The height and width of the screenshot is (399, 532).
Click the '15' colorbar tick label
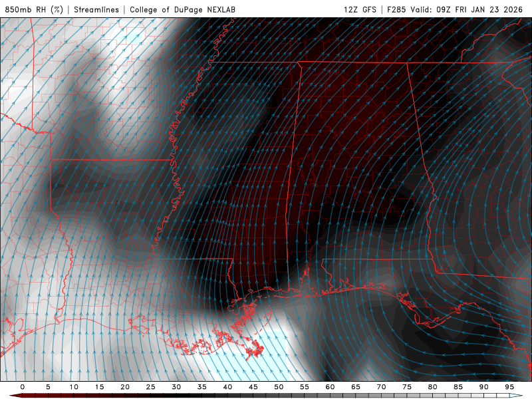pos(99,387)
